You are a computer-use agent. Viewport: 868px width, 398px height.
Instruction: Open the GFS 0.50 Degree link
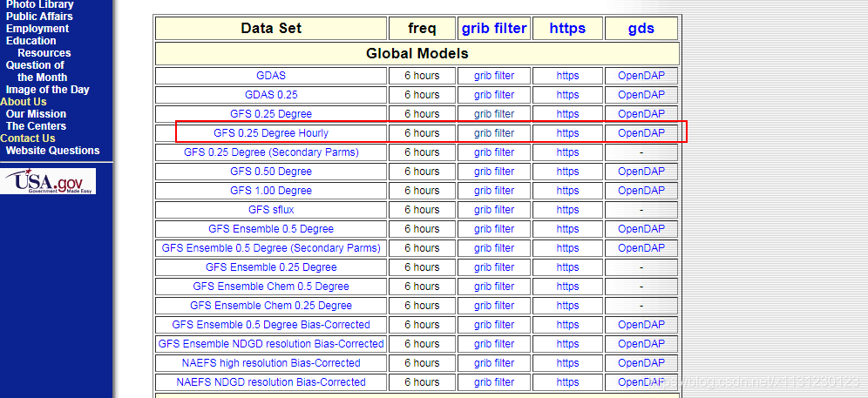[x=271, y=172]
